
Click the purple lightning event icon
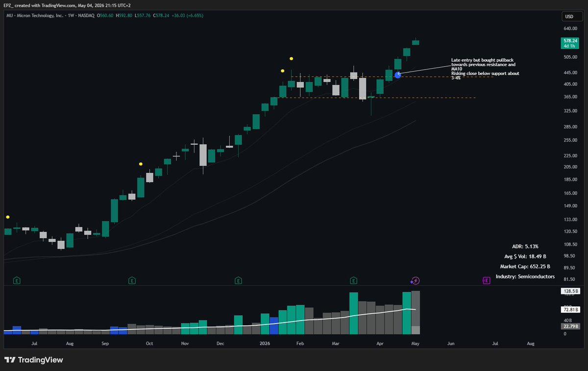[x=415, y=281]
